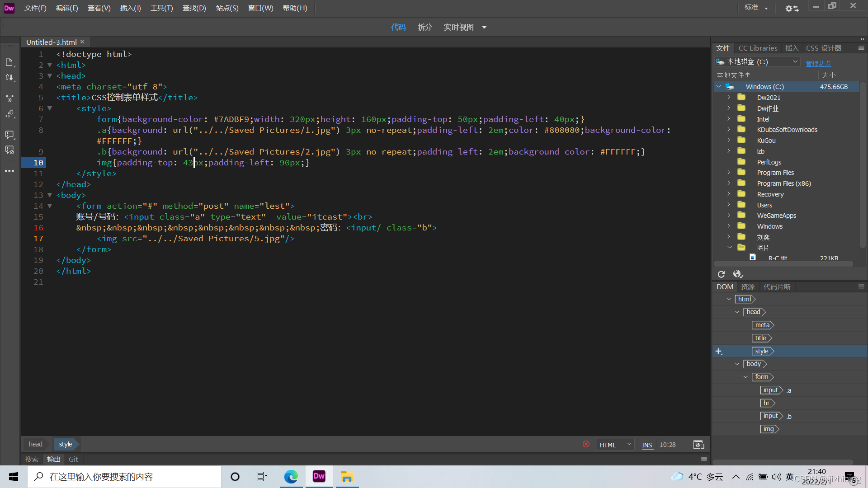
Task: Select the img node in DOM panel
Action: [769, 429]
